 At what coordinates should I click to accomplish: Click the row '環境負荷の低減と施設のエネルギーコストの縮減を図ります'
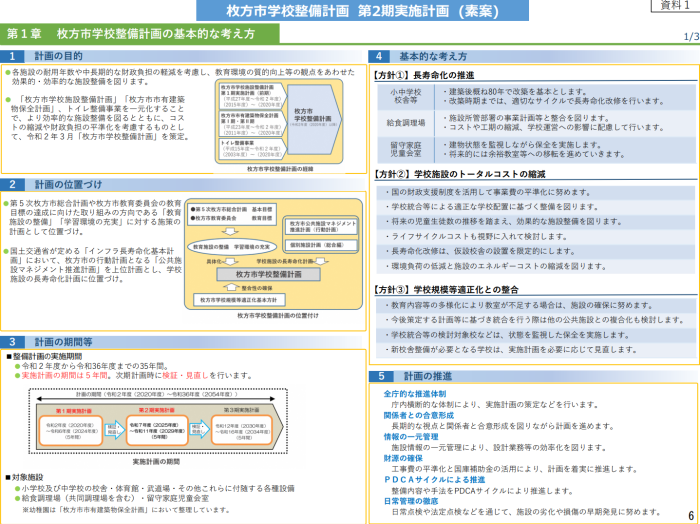[536, 266]
